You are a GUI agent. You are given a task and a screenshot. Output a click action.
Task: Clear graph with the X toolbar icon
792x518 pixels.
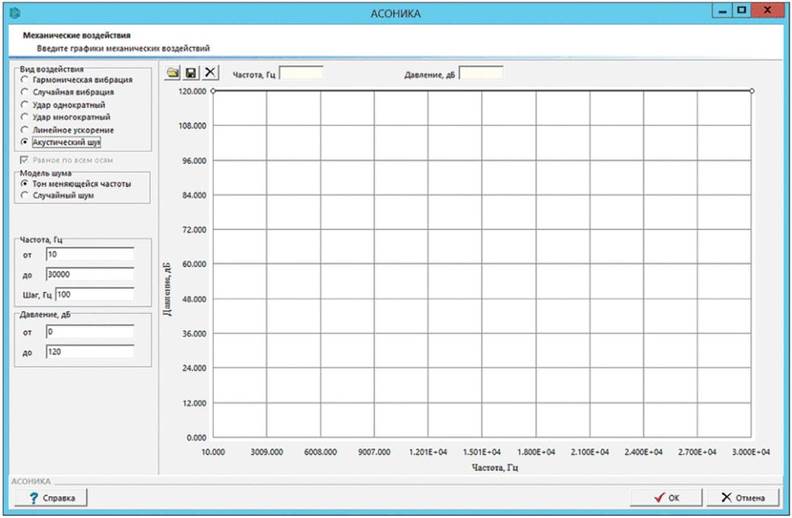(209, 73)
